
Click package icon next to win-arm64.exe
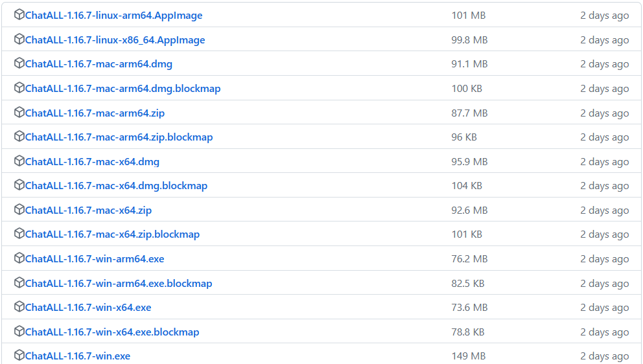19,258
